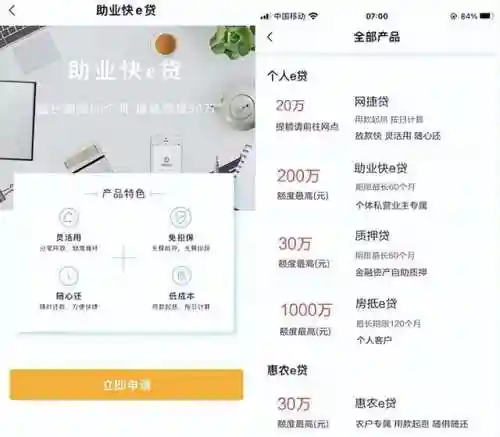Select the 个人e贷 section header
Image resolution: width=500 pixels, height=437 pixels.
pyautogui.click(x=287, y=76)
